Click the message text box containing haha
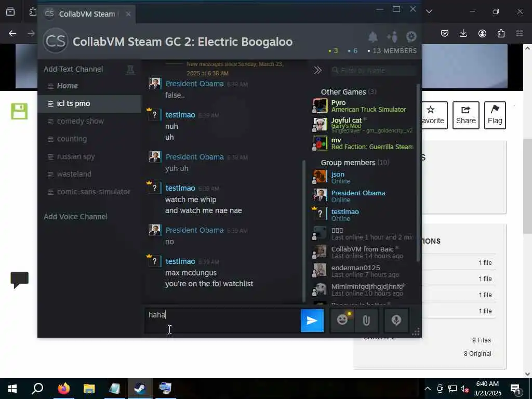 222,320
